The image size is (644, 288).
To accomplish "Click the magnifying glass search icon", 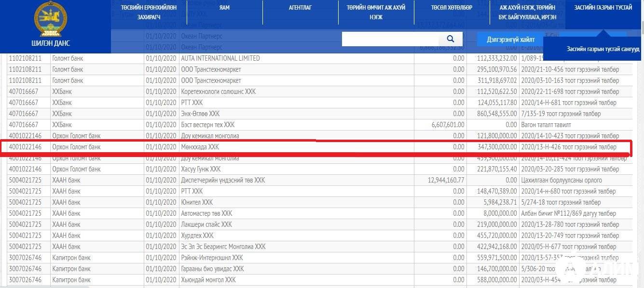I will pos(451,39).
